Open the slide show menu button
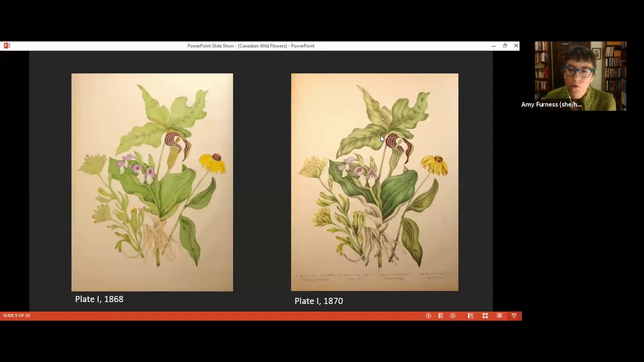 [440, 316]
